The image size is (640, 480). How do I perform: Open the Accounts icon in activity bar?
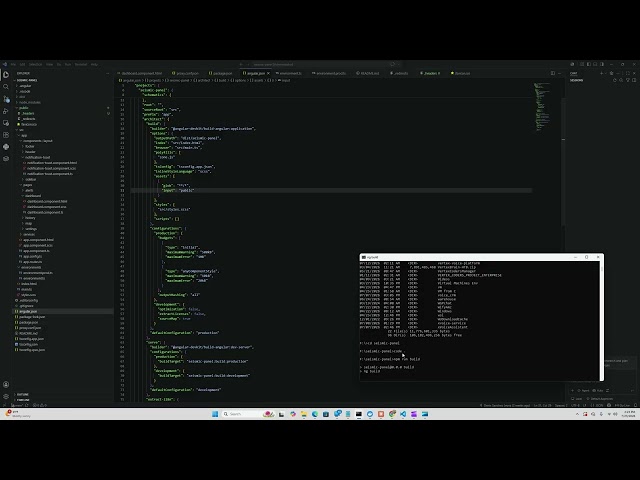6,384
